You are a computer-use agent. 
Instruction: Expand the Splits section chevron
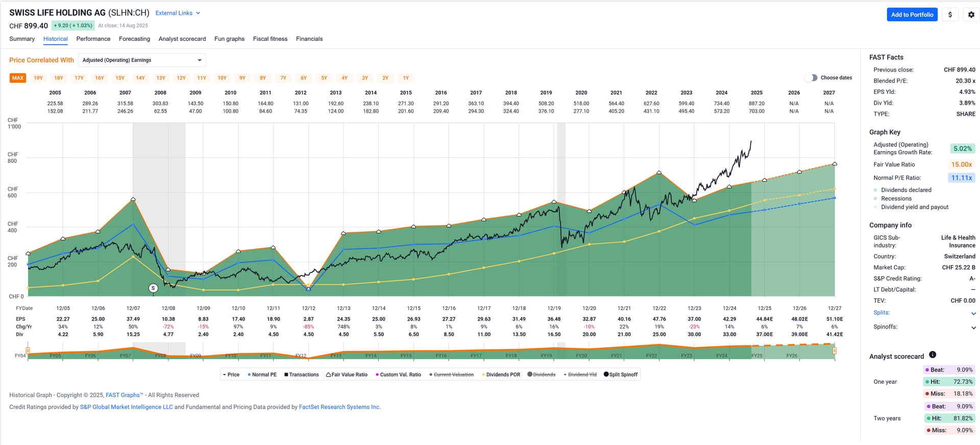point(973,313)
